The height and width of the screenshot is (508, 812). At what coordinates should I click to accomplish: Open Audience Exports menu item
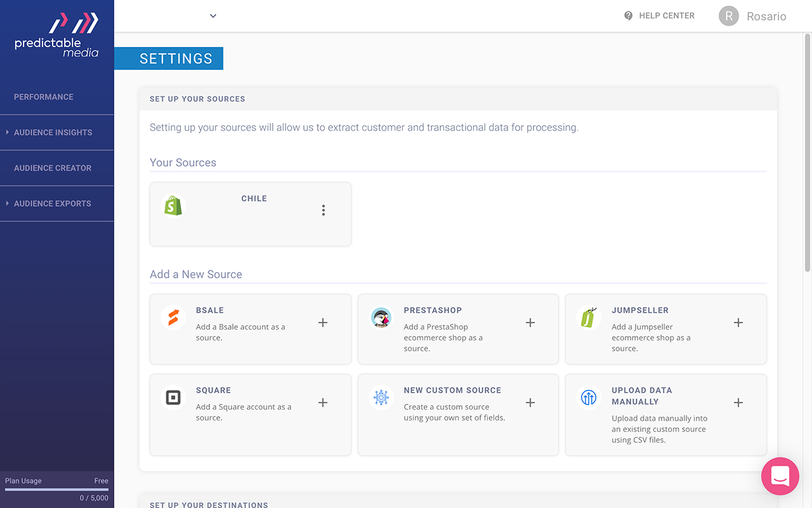coord(53,204)
